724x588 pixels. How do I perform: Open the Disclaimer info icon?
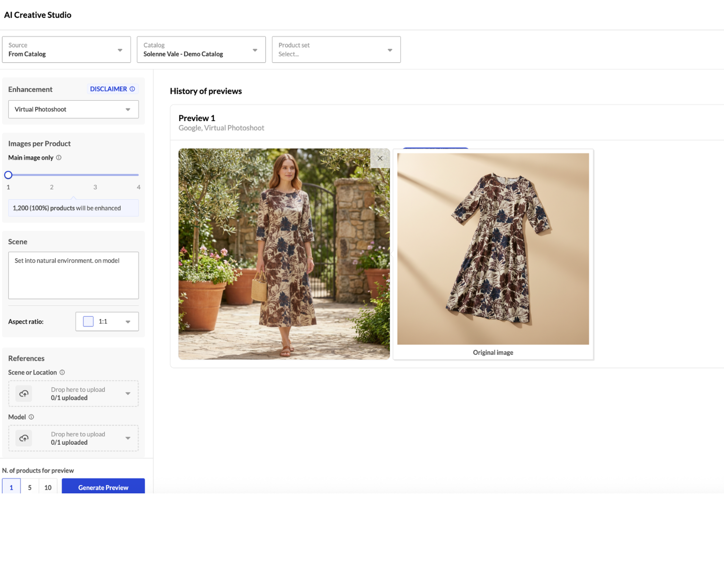pyautogui.click(x=132, y=89)
